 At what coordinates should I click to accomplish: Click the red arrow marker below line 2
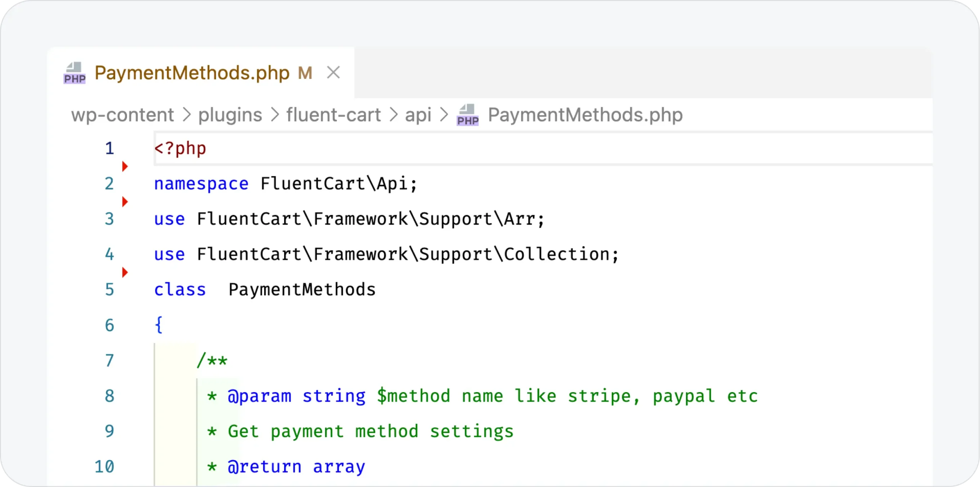tap(124, 202)
